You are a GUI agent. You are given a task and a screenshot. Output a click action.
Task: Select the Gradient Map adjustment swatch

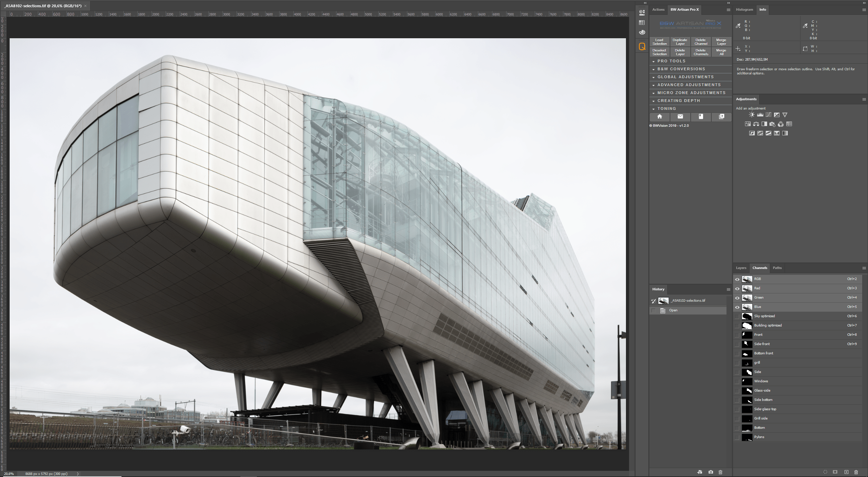(x=785, y=133)
